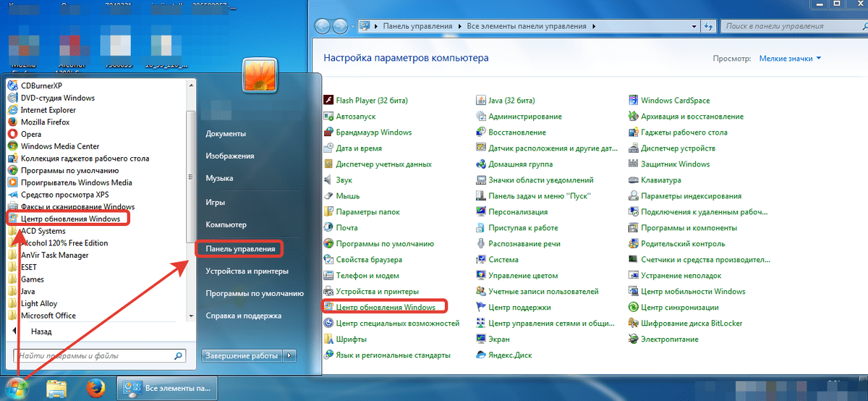The height and width of the screenshot is (401, 868).
Task: Open Персонализация item
Action: click(512, 212)
